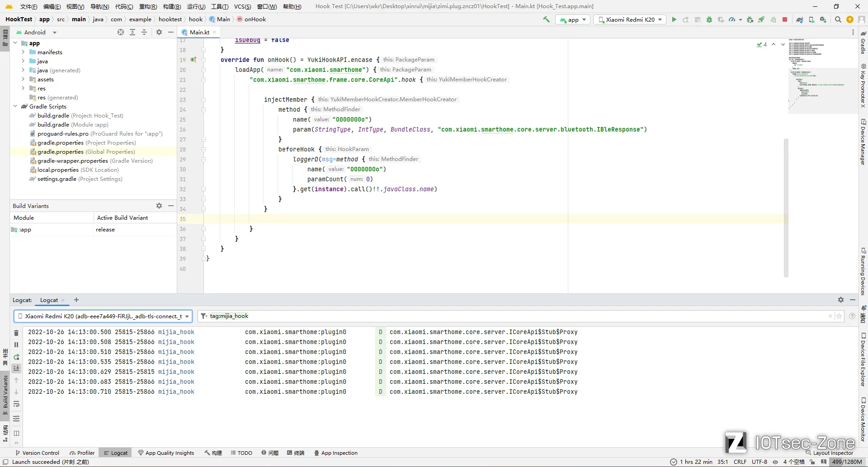The image size is (868, 467).
Task: Collapse the Gradle Scripts node
Action: tap(15, 106)
